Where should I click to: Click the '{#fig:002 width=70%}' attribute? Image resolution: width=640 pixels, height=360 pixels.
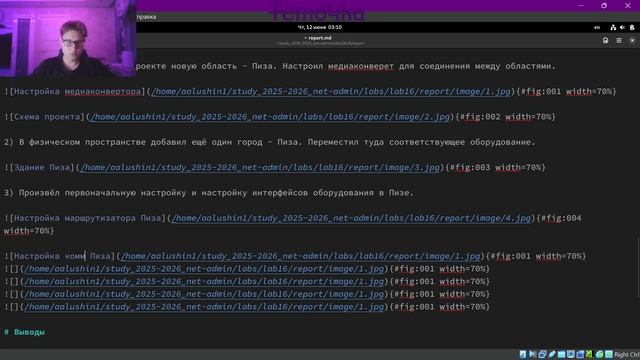pos(505,117)
